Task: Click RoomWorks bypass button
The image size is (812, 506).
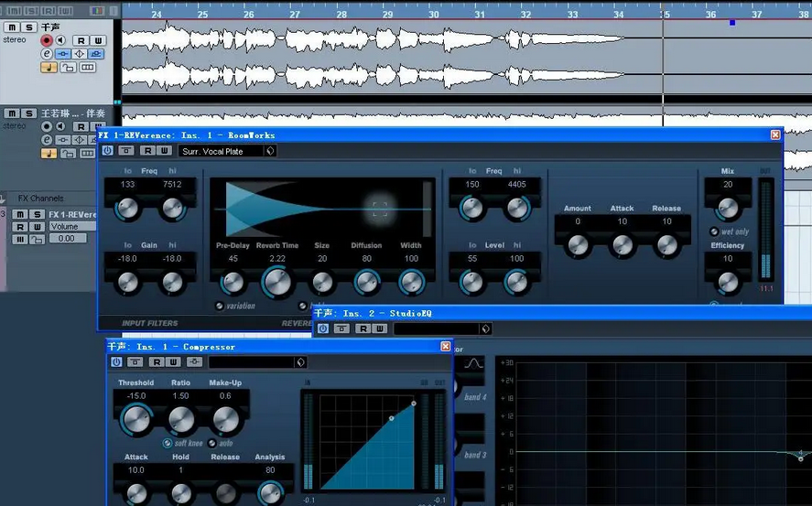Action: click(125, 151)
